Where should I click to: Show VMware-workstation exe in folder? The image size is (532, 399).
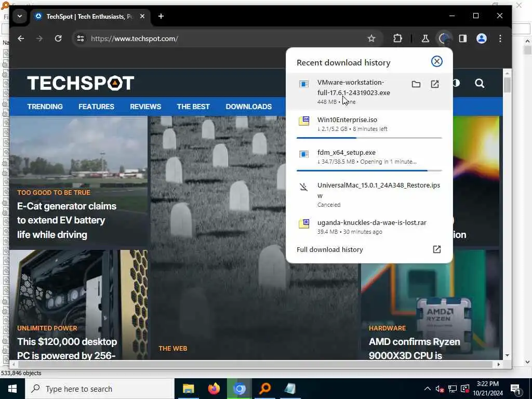(x=416, y=84)
